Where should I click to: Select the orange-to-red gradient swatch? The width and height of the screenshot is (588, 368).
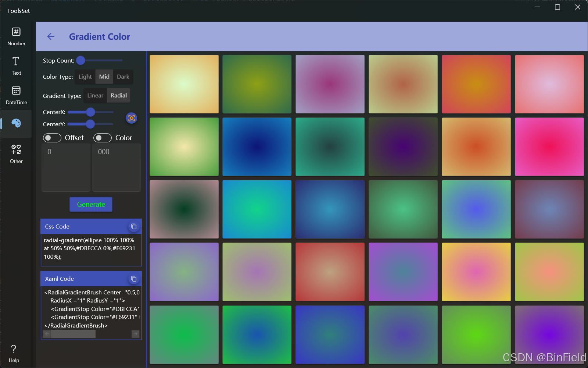coord(476,84)
